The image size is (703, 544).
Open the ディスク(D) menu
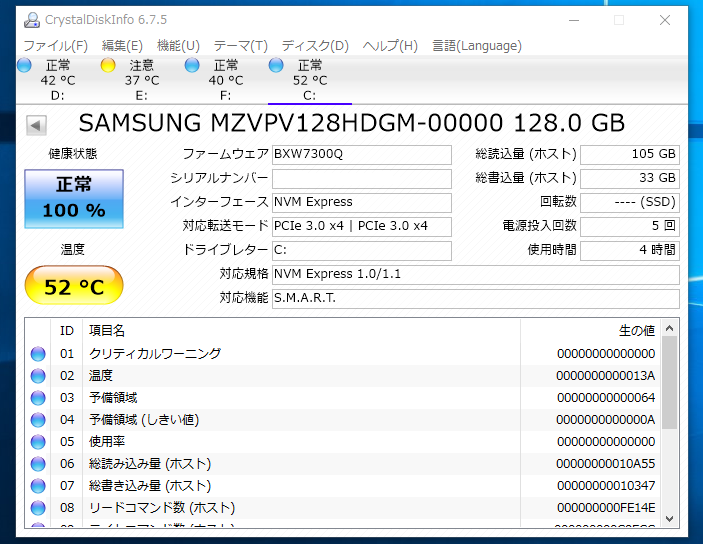pos(315,46)
